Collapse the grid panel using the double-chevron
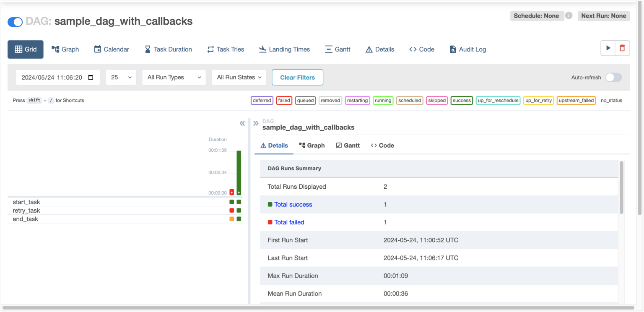Viewport: 644px width, 312px height. pyautogui.click(x=242, y=123)
